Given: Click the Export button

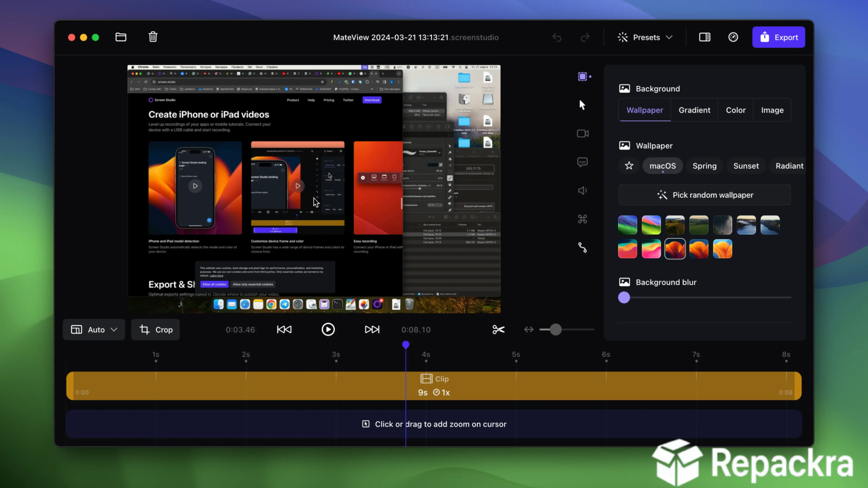Looking at the screenshot, I should [779, 37].
